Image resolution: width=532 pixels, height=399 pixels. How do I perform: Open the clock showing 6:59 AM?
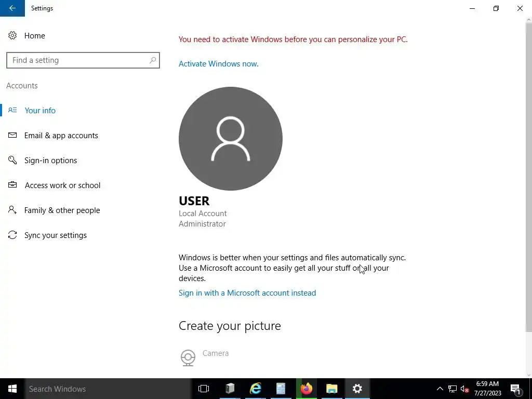(x=487, y=389)
